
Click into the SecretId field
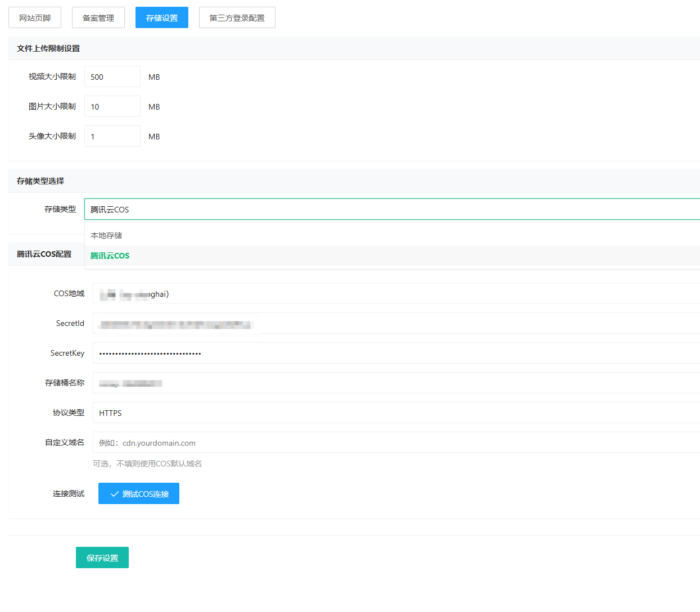pyautogui.click(x=396, y=324)
